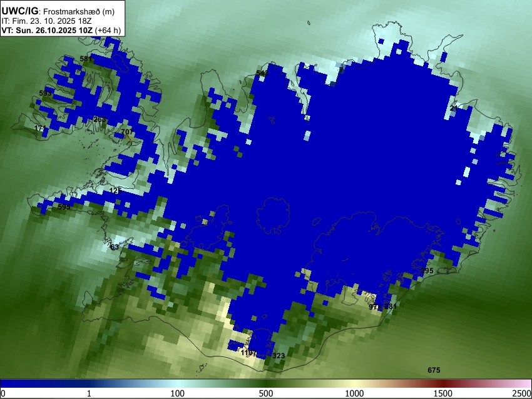Click the map value label 1107
Image resolution: width=532 pixels, height=399 pixels.
248,353
